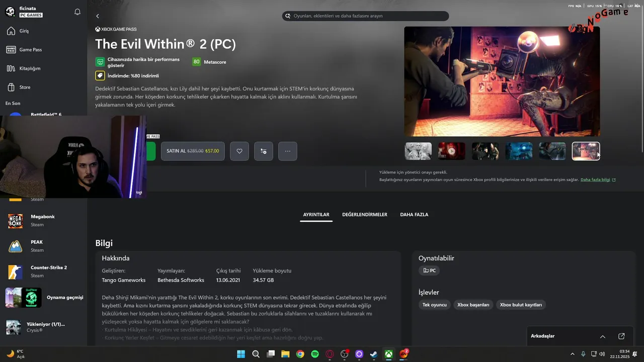View the Crysis installing queue item
The image size is (644, 362).
click(43, 327)
